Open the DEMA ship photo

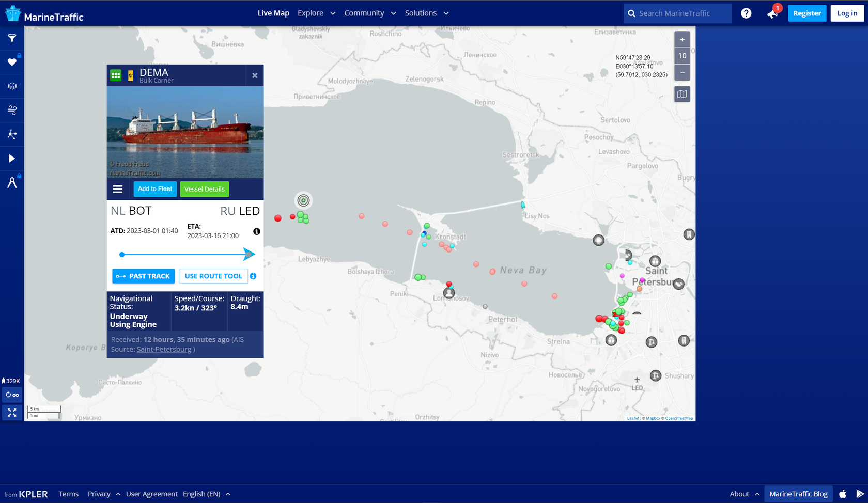pyautogui.click(x=185, y=132)
